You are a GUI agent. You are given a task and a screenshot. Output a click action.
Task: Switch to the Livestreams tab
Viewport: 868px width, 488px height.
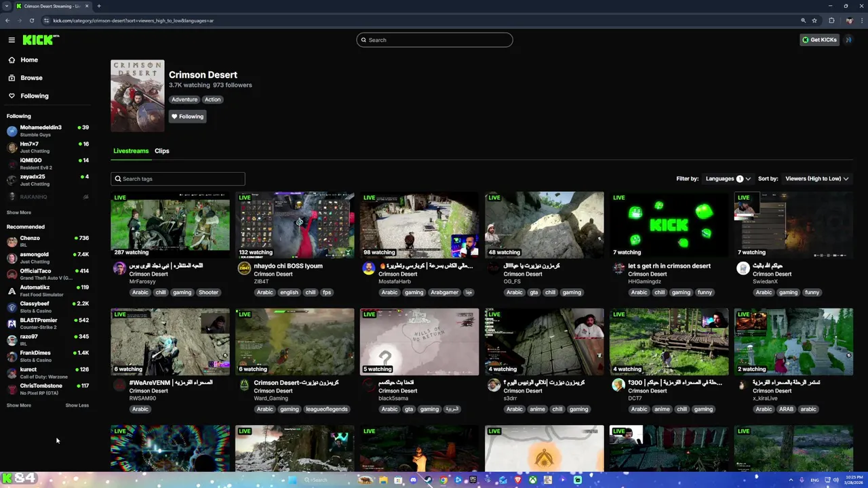pos(131,151)
